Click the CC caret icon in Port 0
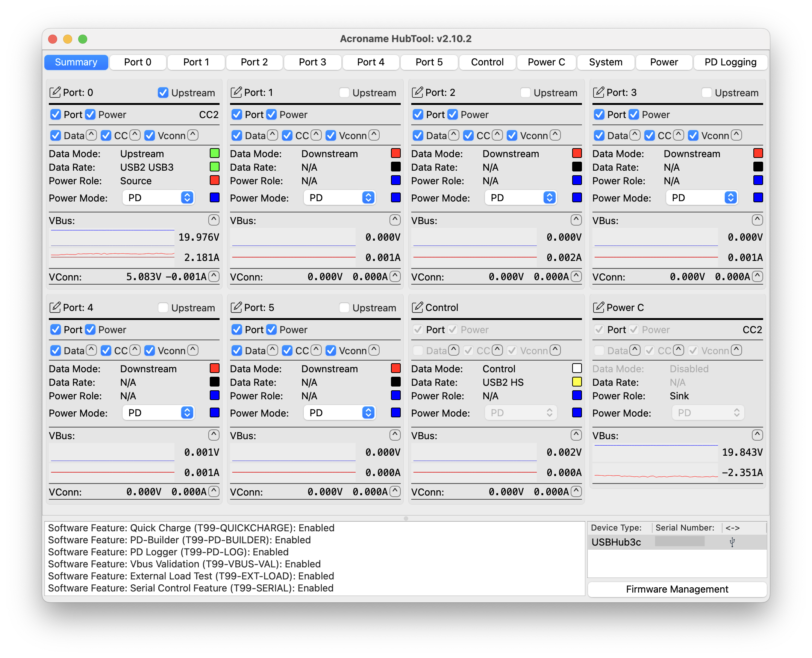The image size is (812, 658). pos(135,135)
